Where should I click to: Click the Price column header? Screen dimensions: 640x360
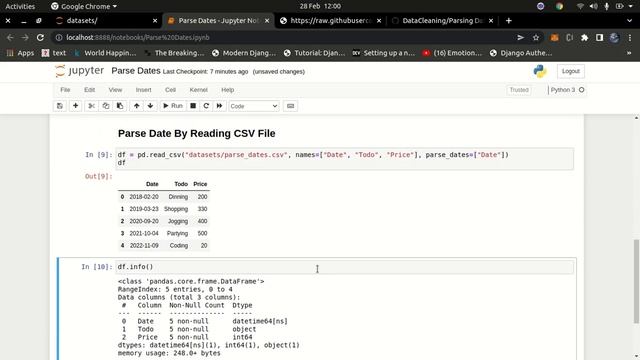[200, 184]
